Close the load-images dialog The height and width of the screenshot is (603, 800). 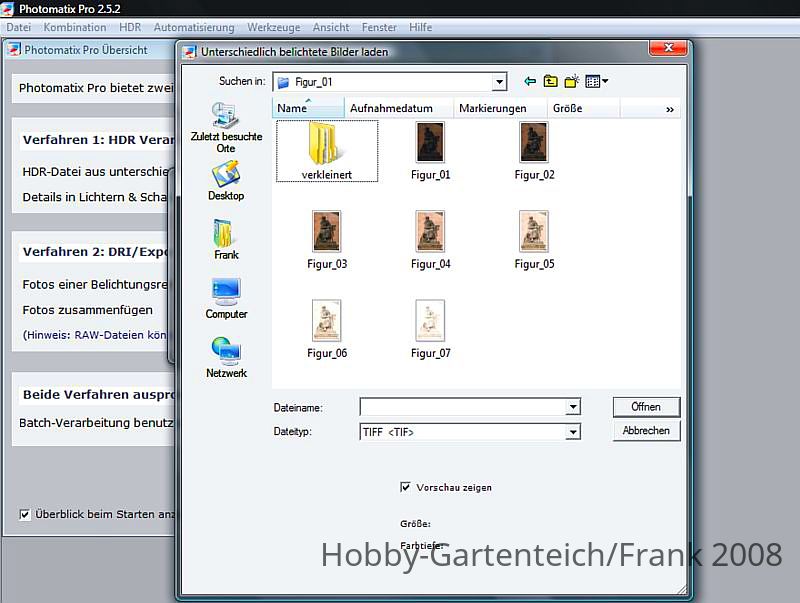(668, 48)
